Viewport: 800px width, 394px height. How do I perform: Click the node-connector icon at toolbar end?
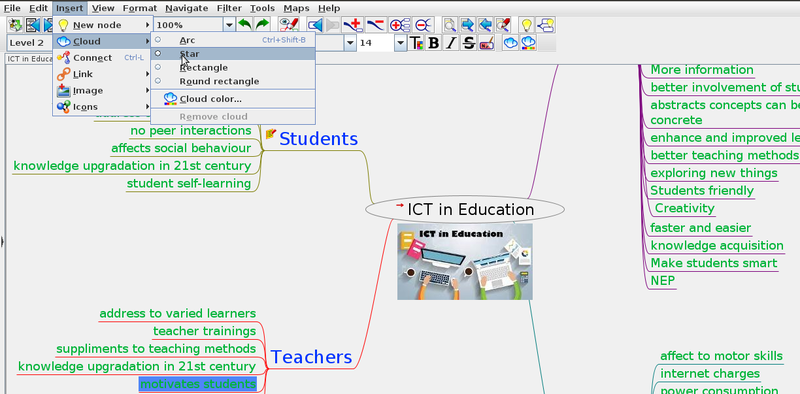point(545,24)
